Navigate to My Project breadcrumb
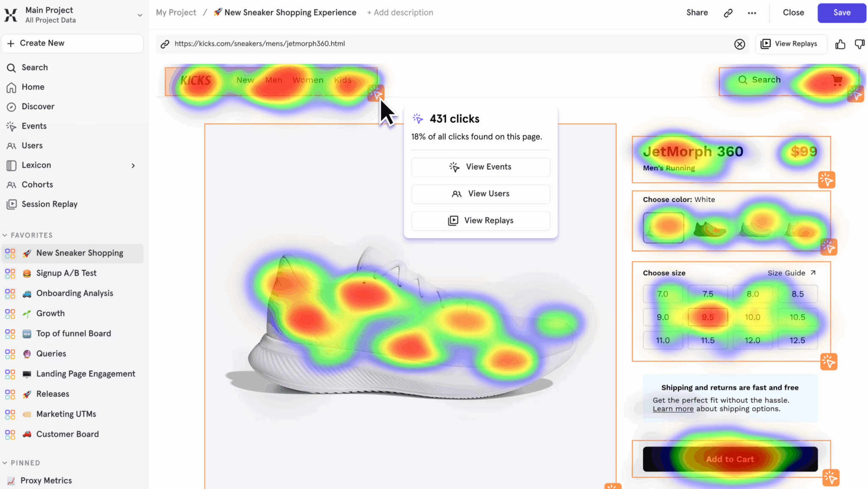The height and width of the screenshot is (489, 868). coord(176,12)
